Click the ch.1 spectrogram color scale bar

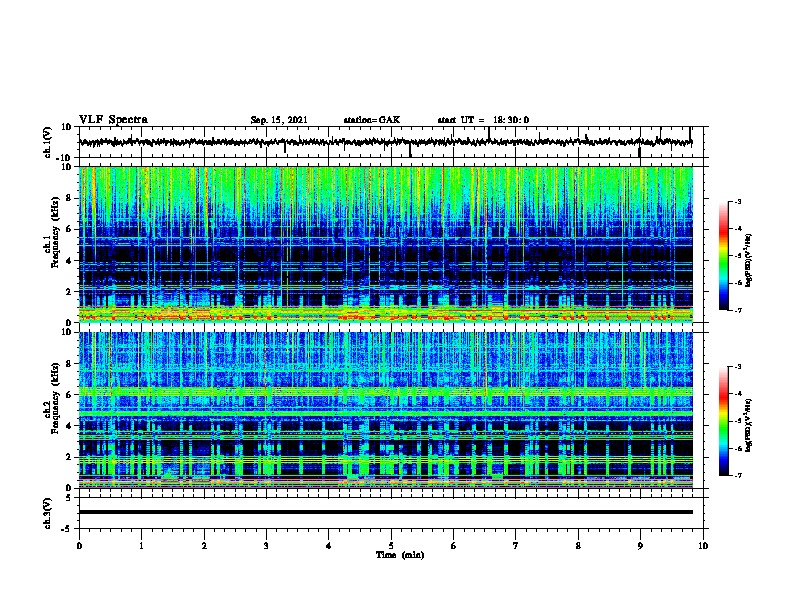(x=724, y=256)
